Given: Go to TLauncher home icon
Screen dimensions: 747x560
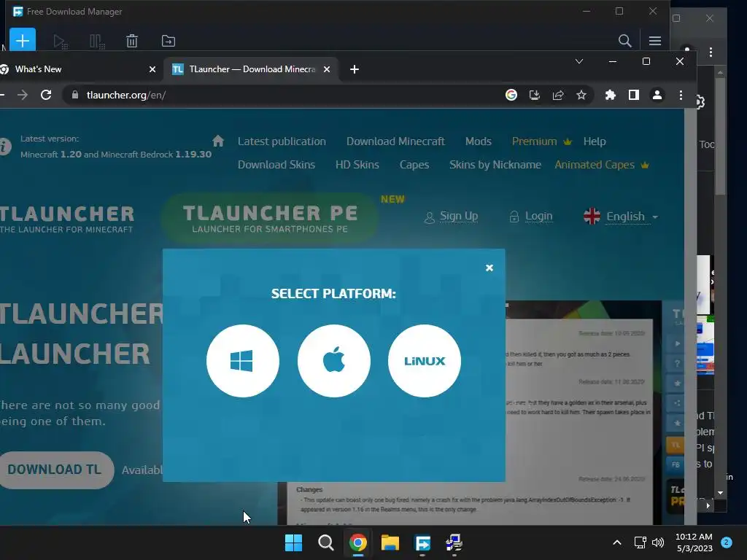Looking at the screenshot, I should click(x=218, y=141).
